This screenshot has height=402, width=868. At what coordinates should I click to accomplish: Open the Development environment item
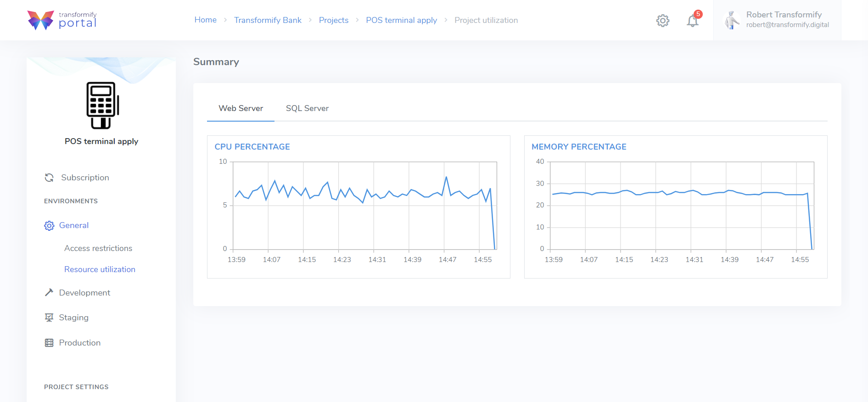point(84,293)
